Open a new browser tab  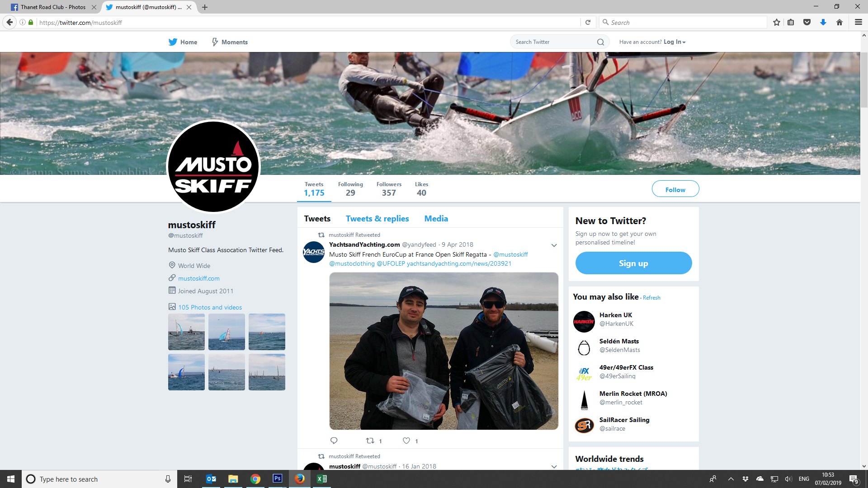[205, 7]
